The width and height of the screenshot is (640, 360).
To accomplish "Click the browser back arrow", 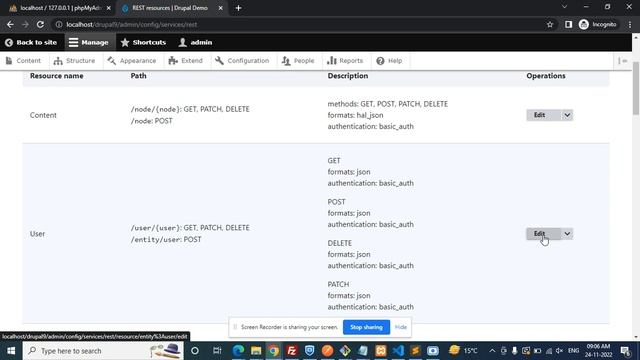I will (10, 24).
